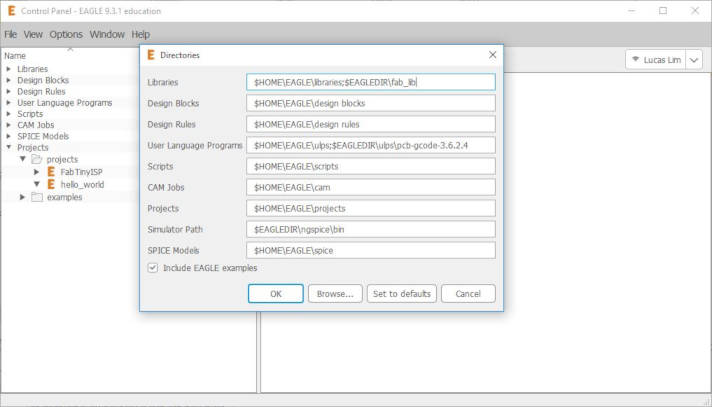
Task: Click the examples folder icon in the tree
Action: point(36,197)
